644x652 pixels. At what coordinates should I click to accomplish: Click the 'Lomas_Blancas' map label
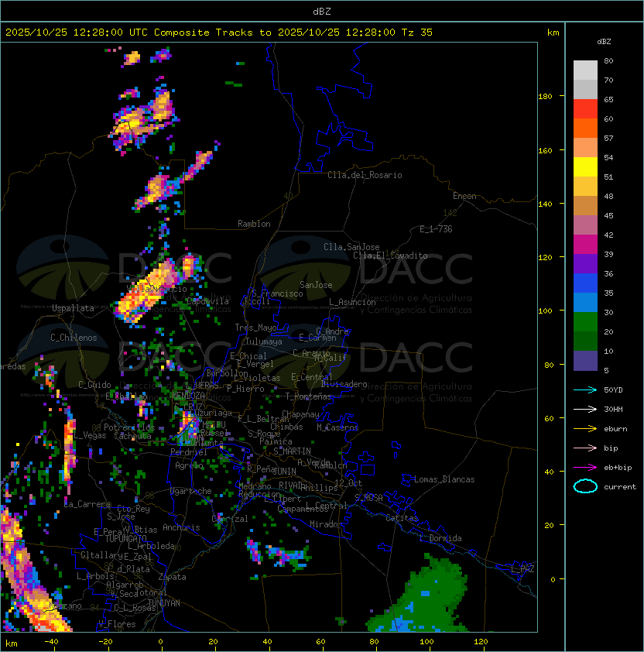coord(444,479)
